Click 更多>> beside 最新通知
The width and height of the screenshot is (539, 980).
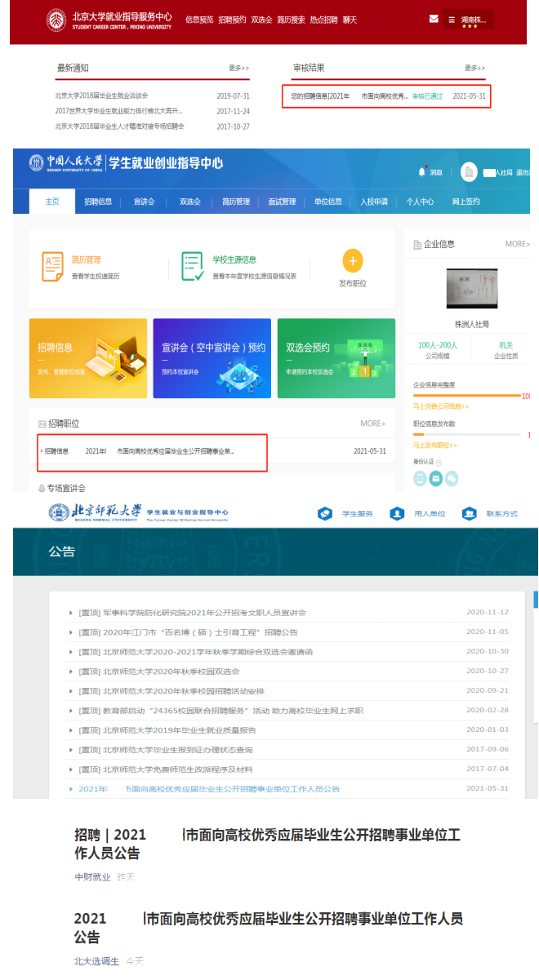tap(239, 68)
